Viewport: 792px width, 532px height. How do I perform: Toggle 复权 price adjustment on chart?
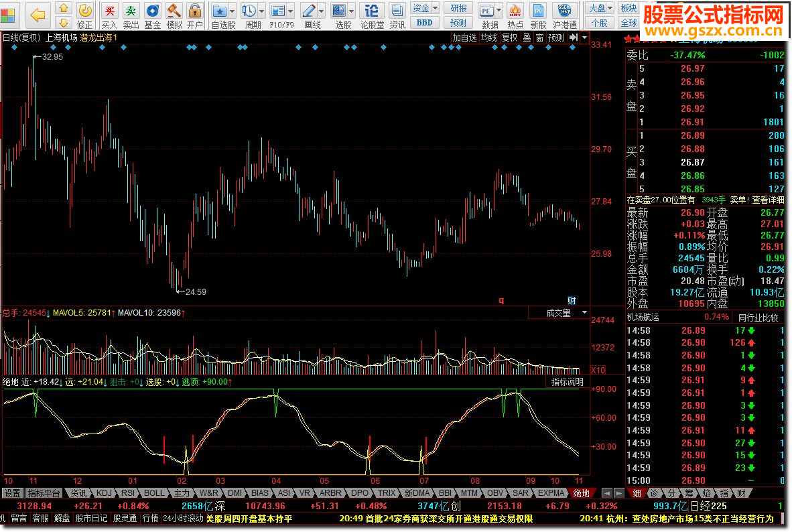click(x=510, y=38)
